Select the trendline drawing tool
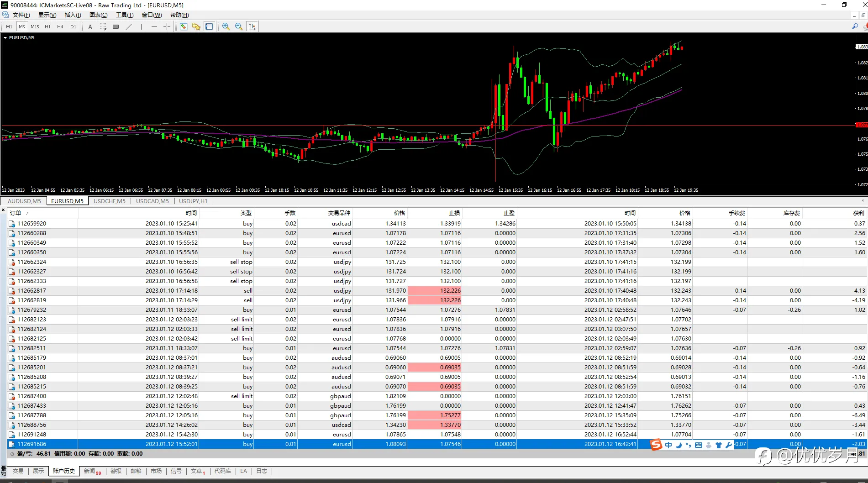 click(129, 26)
